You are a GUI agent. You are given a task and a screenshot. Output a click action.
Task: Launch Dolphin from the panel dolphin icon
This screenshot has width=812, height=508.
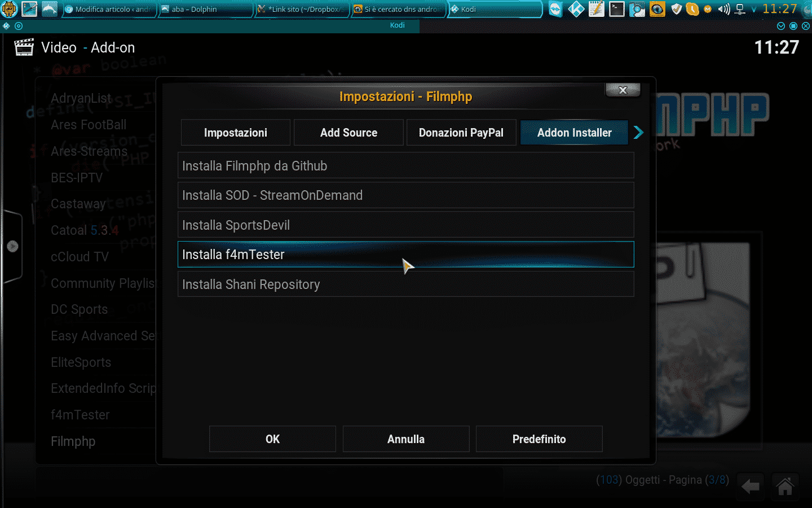(x=50, y=9)
